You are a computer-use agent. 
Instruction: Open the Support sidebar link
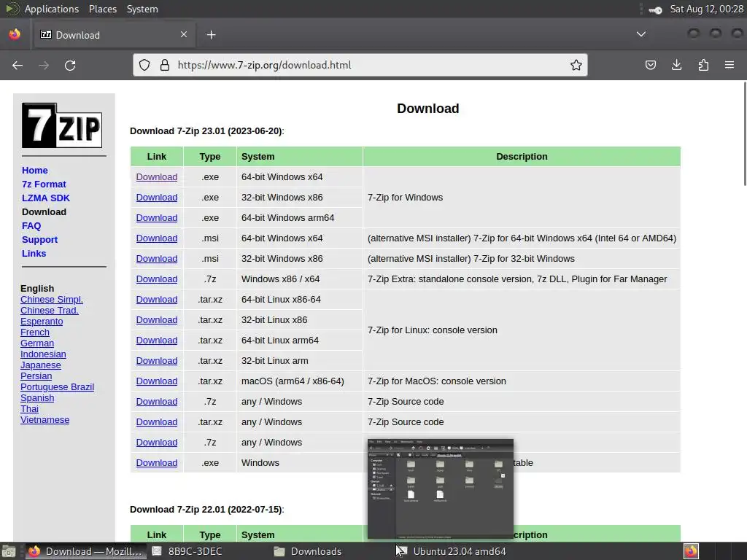pyautogui.click(x=39, y=239)
